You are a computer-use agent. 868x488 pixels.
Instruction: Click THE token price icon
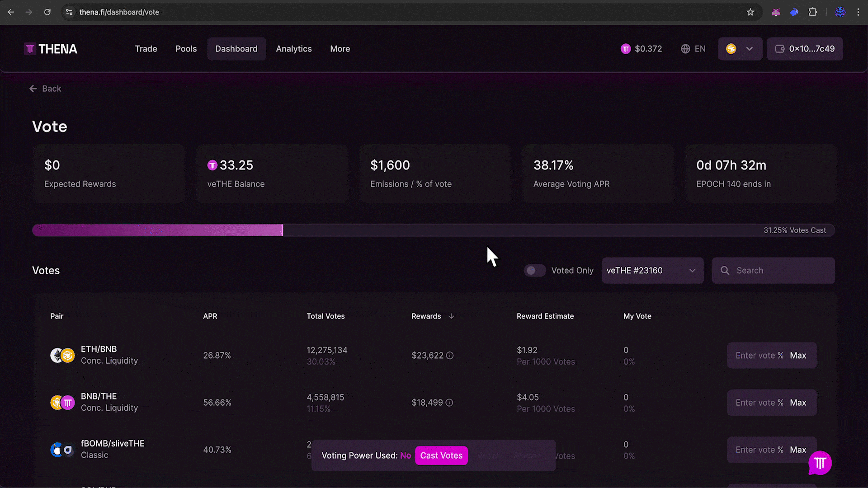click(x=626, y=49)
